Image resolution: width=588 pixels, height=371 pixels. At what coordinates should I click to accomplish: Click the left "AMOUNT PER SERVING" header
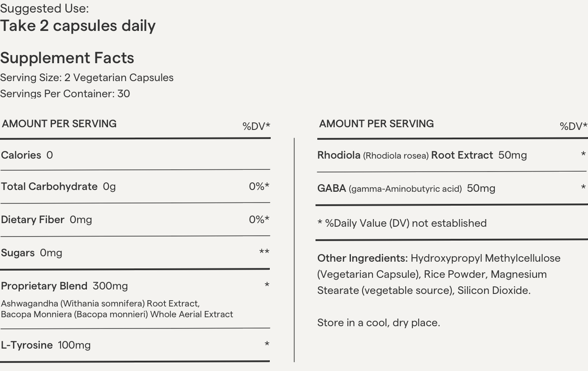(x=59, y=124)
